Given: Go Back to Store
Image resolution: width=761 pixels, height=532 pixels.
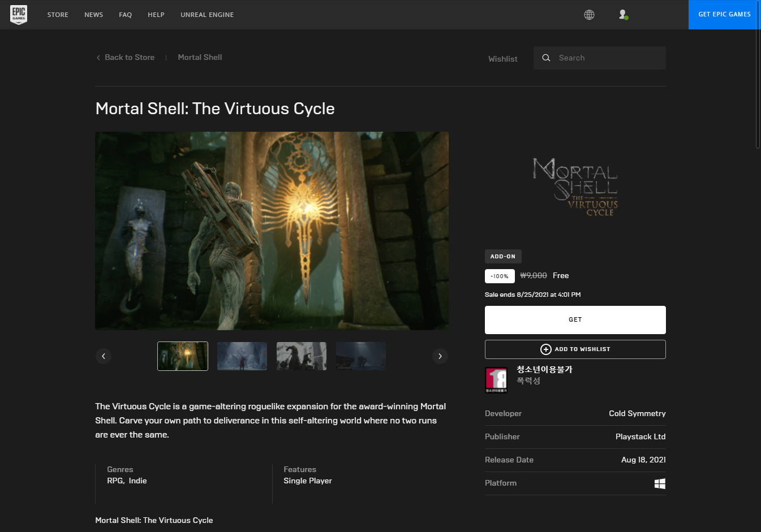Looking at the screenshot, I should [130, 57].
